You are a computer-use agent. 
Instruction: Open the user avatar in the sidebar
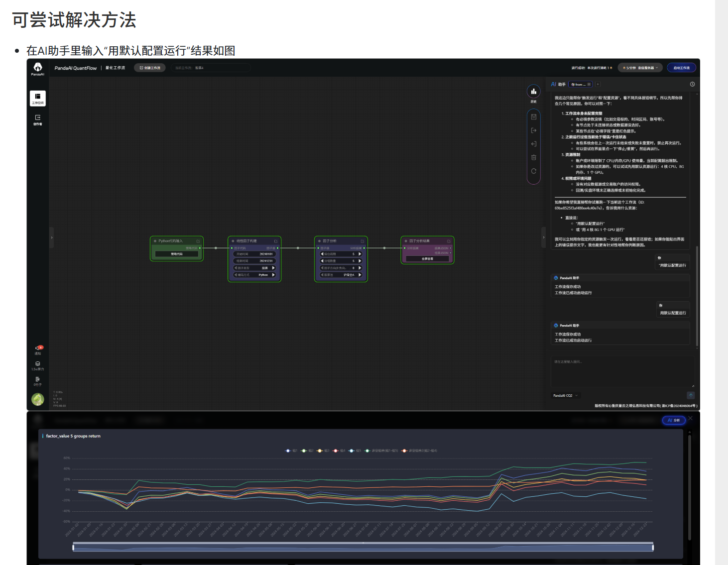coord(38,399)
